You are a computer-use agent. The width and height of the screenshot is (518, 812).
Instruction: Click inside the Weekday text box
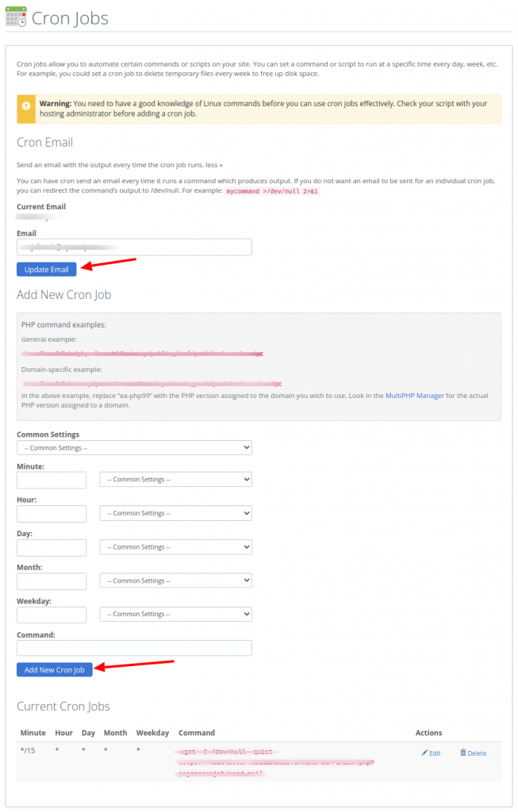51,613
